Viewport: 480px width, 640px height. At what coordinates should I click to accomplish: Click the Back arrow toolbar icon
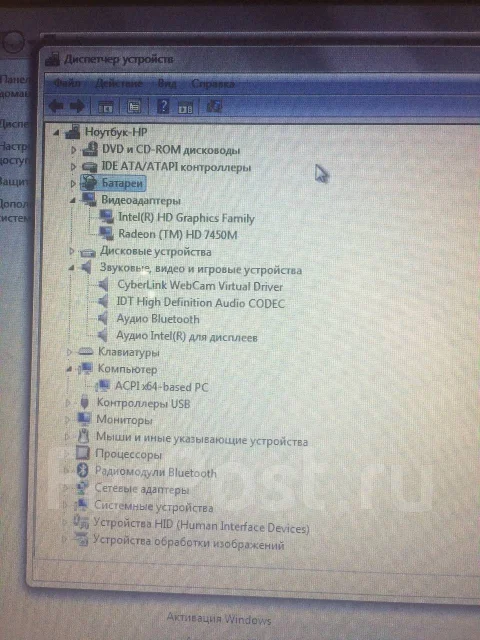tap(56, 106)
